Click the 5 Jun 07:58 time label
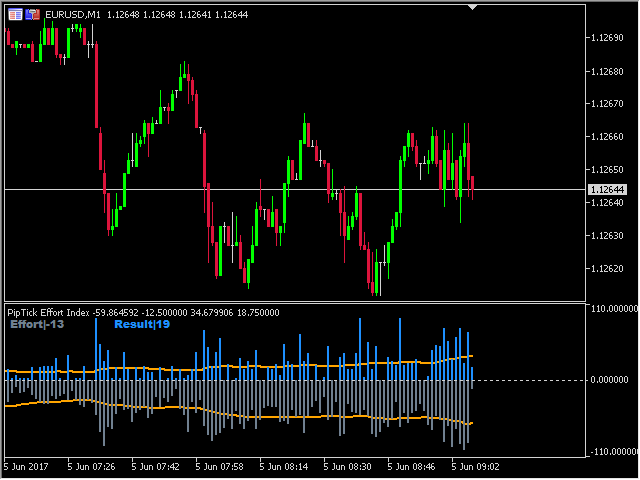The width and height of the screenshot is (640, 480). click(220, 467)
